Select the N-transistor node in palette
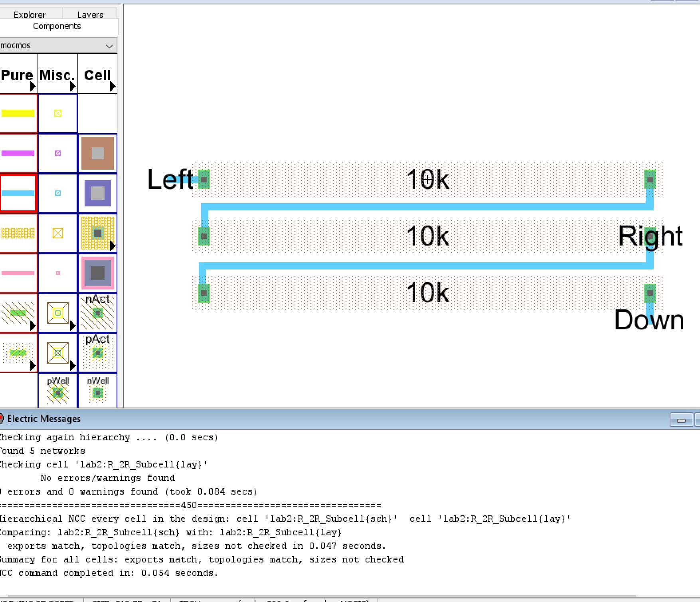This screenshot has width=700, height=602. [x=58, y=313]
